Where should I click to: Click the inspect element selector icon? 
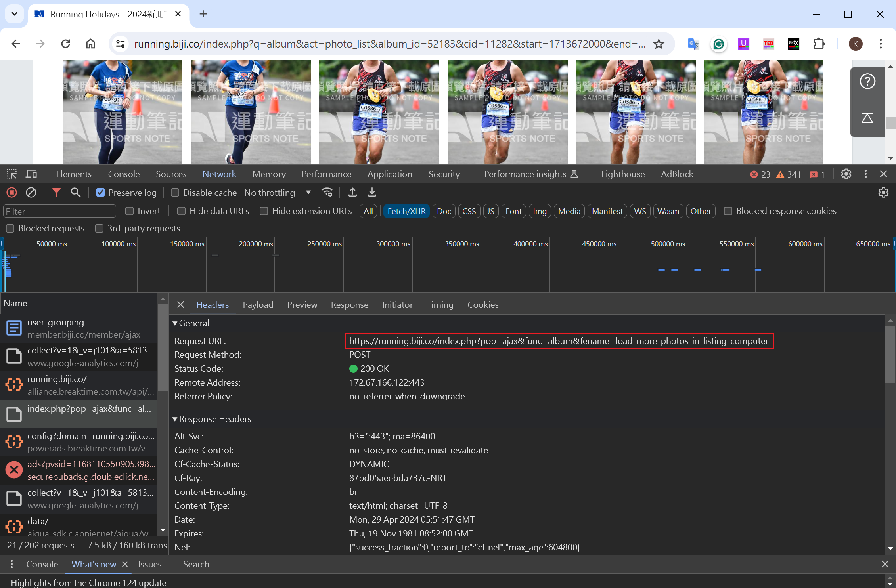point(11,174)
